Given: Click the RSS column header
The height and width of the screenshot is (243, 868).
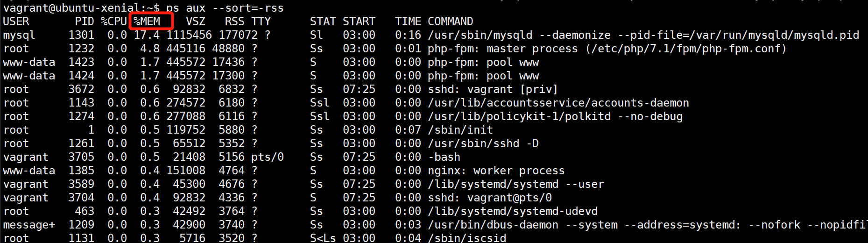Looking at the screenshot, I should point(234,21).
